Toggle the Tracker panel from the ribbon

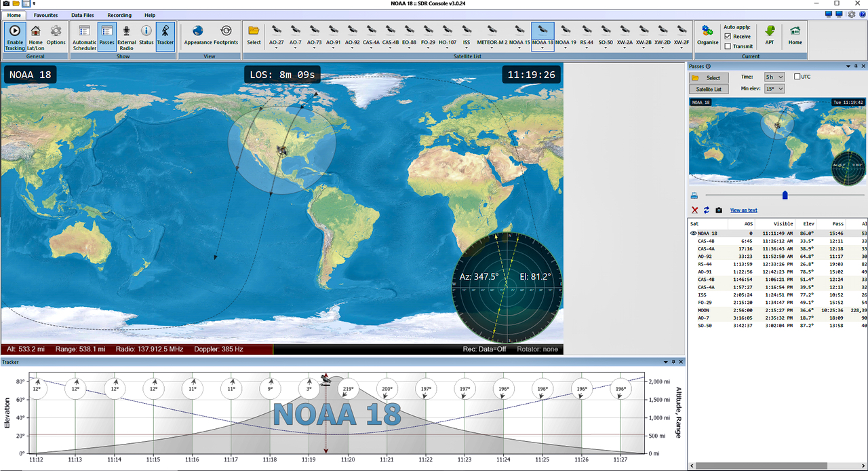165,36
